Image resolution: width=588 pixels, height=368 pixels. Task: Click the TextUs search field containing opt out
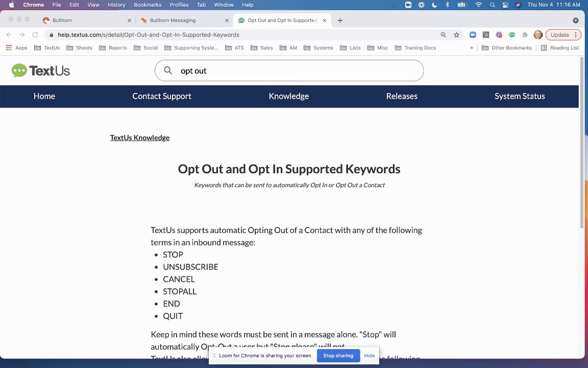click(289, 70)
